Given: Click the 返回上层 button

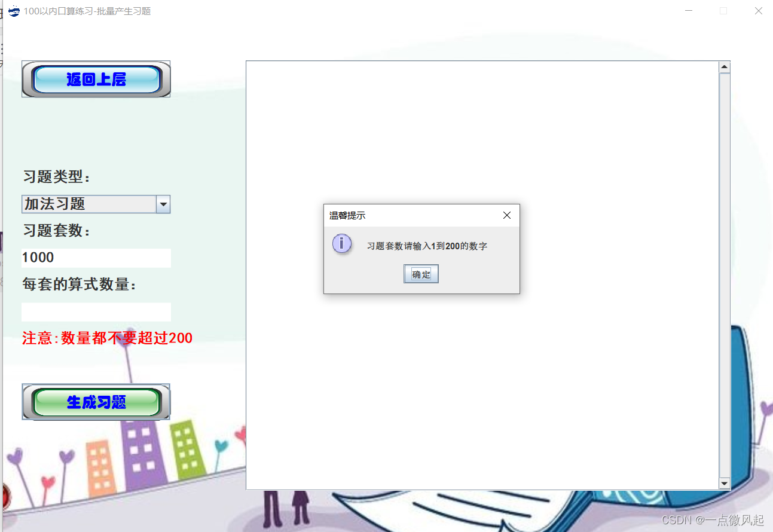Looking at the screenshot, I should point(96,78).
